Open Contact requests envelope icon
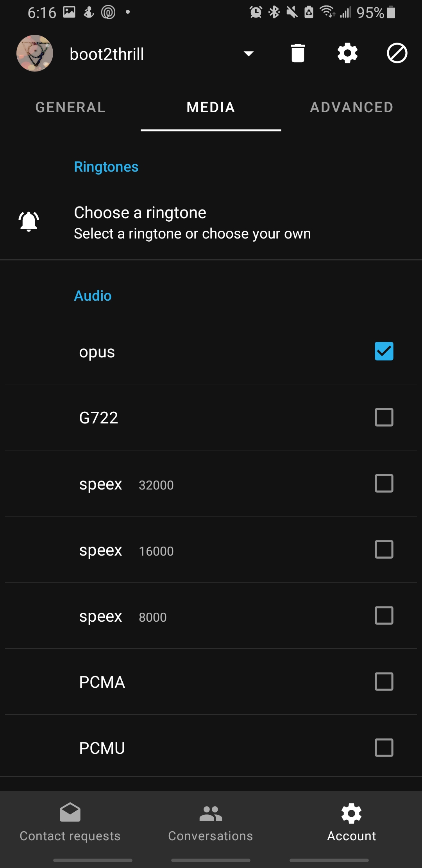Viewport: 422px width, 868px height. [x=70, y=813]
